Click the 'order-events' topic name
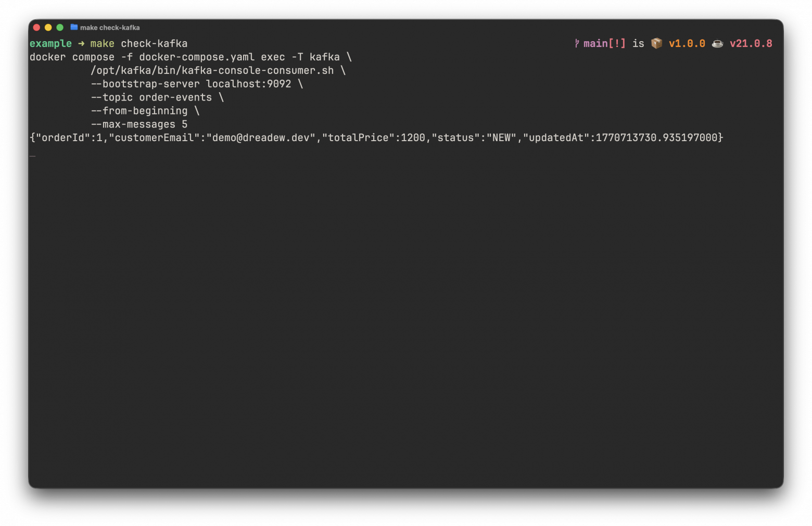The image size is (812, 526). point(175,97)
